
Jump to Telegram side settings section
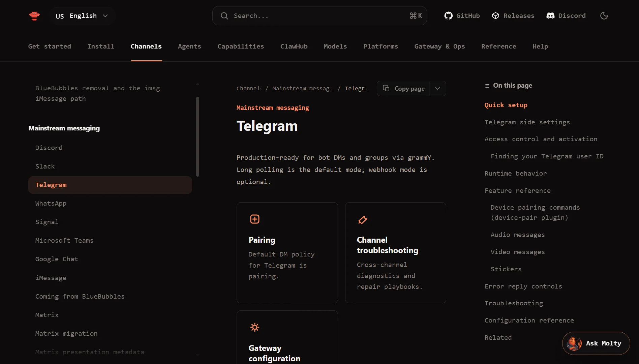pos(527,122)
